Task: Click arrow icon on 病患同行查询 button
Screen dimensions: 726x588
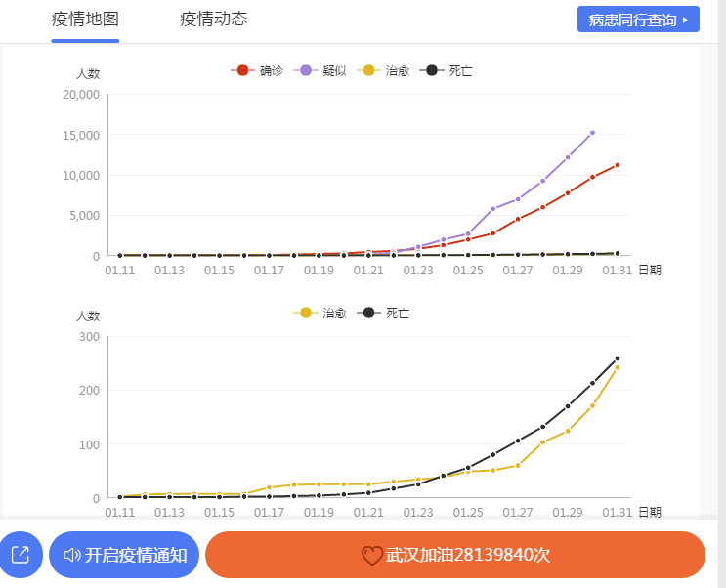Action: [x=684, y=20]
